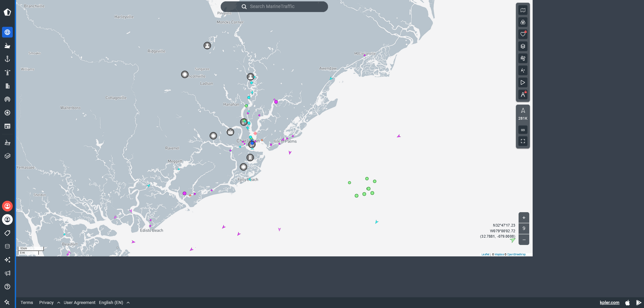Click the red user account icon
The image size is (644, 308).
[x=7, y=206]
